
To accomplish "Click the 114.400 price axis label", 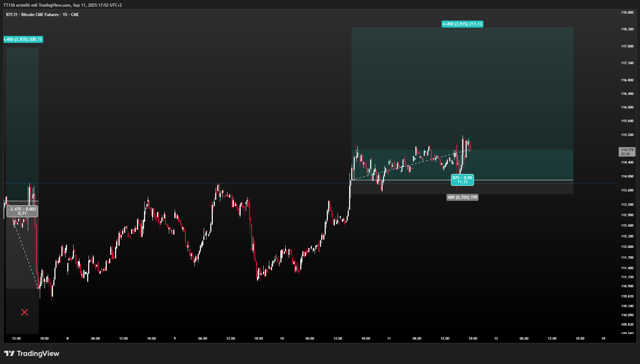I will [x=627, y=162].
